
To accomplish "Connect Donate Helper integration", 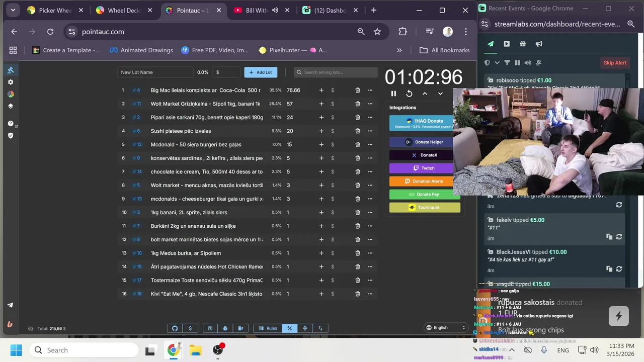I will coord(422,142).
